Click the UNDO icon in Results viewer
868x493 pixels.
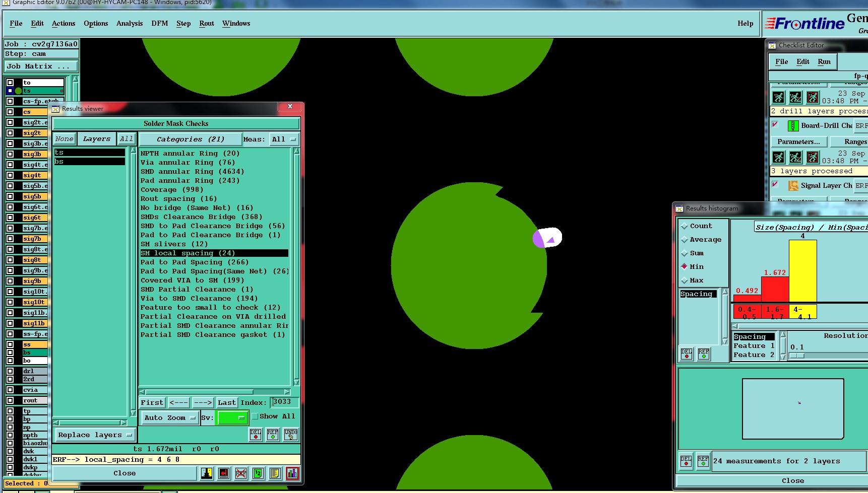pos(291,435)
